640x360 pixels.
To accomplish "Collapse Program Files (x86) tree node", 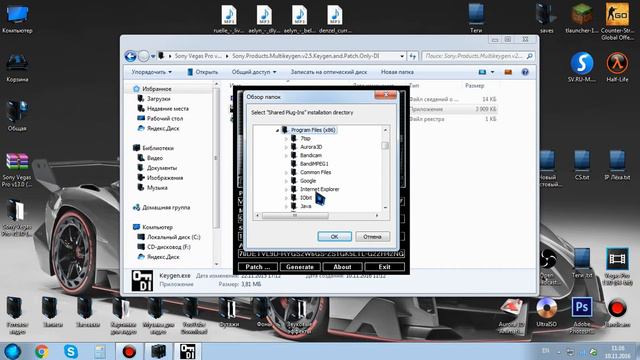I will point(278,130).
